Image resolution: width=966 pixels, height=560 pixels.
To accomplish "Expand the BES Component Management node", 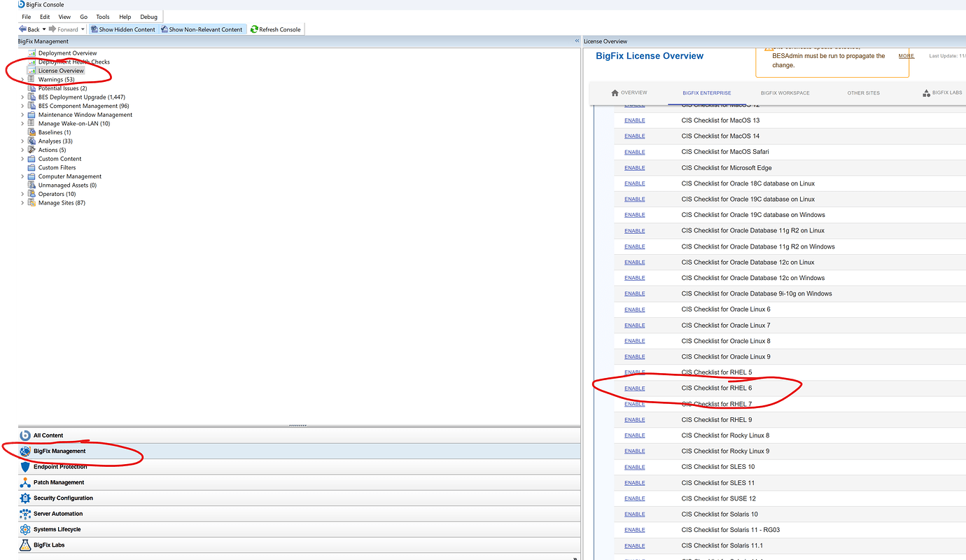I will pyautogui.click(x=22, y=106).
